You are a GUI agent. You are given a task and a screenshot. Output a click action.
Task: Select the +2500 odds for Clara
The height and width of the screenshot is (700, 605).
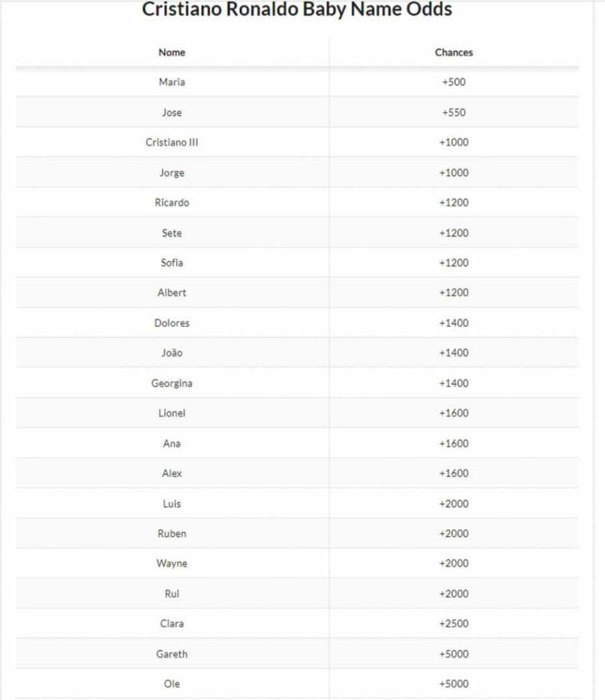tap(453, 623)
